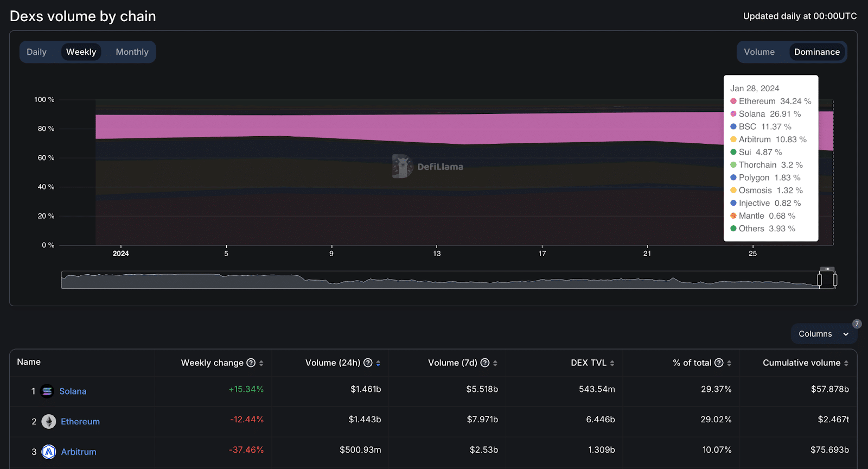The height and width of the screenshot is (469, 868).
Task: Show Volume chart mode
Action: (759, 52)
